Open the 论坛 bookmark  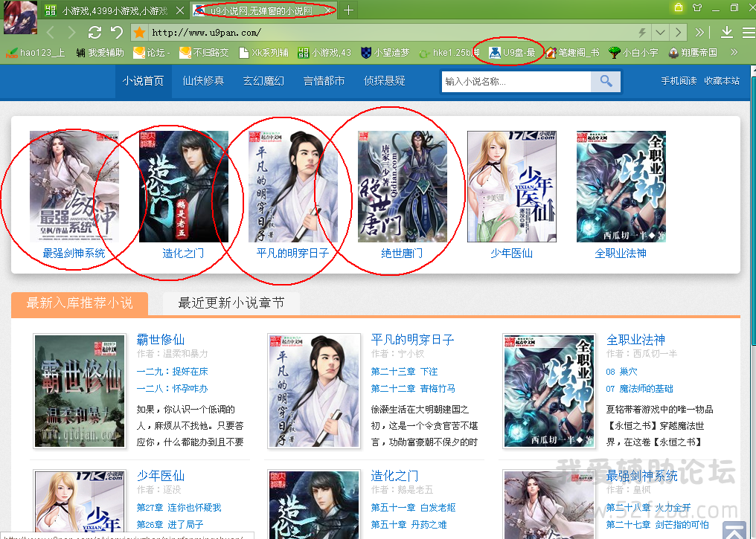tap(151, 53)
